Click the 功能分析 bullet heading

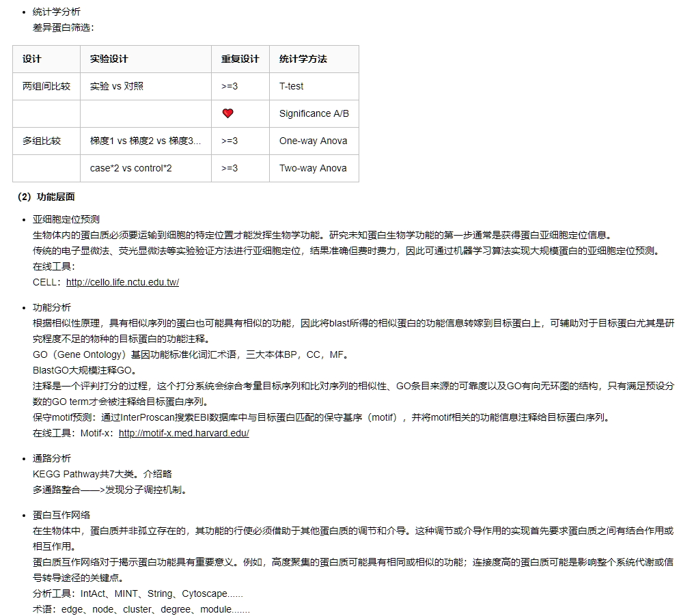(51, 307)
